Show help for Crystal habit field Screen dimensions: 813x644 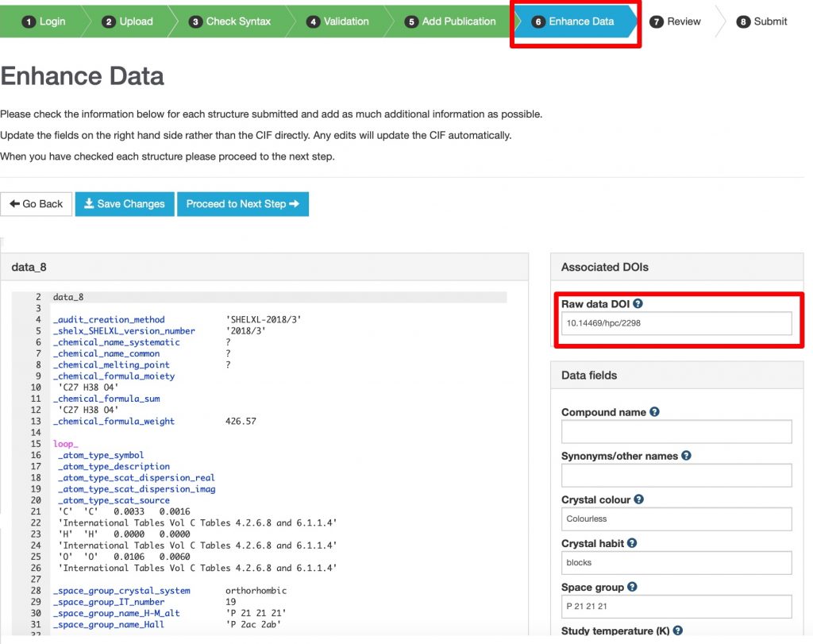point(632,543)
